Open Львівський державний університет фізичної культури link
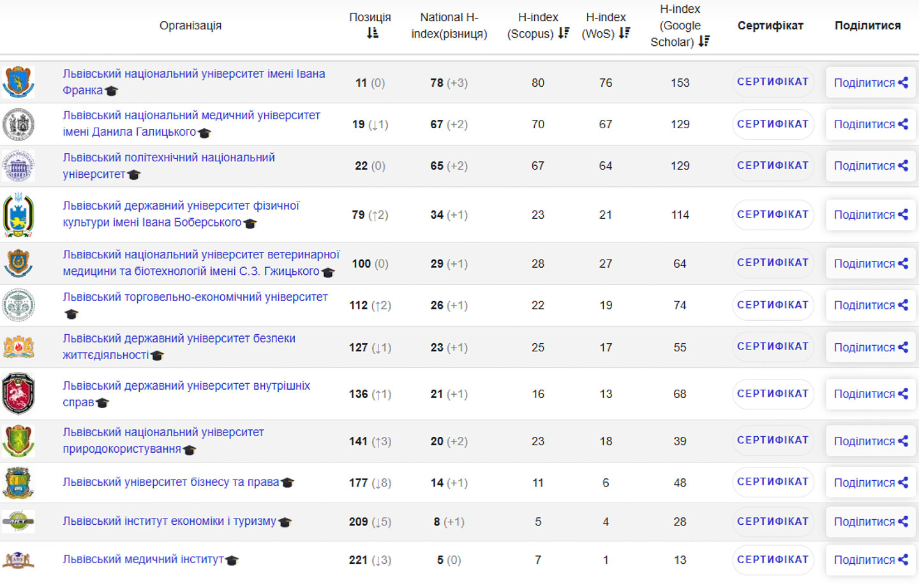Image resolution: width=919 pixels, height=588 pixels. pyautogui.click(x=181, y=214)
